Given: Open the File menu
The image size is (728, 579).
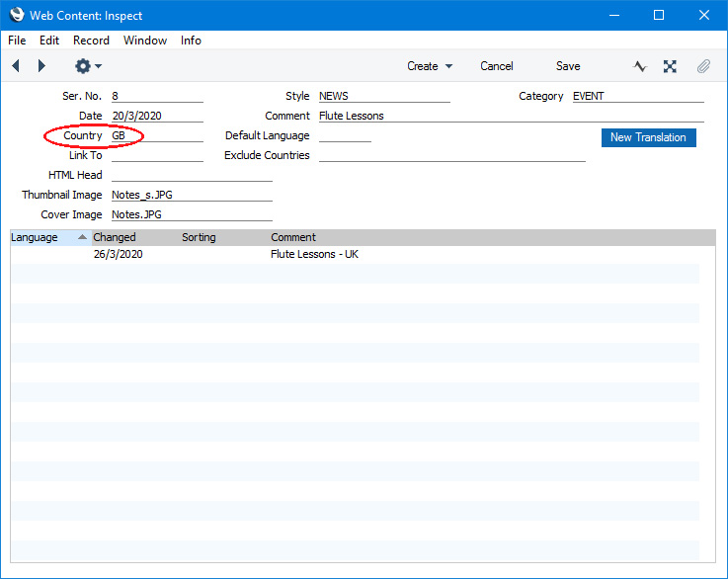Looking at the screenshot, I should tap(17, 41).
